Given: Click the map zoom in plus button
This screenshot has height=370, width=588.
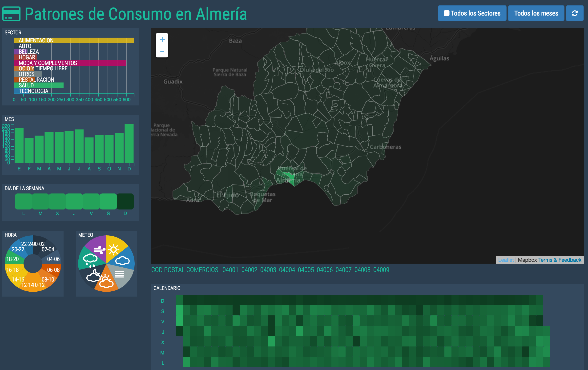Looking at the screenshot, I should click(x=162, y=40).
